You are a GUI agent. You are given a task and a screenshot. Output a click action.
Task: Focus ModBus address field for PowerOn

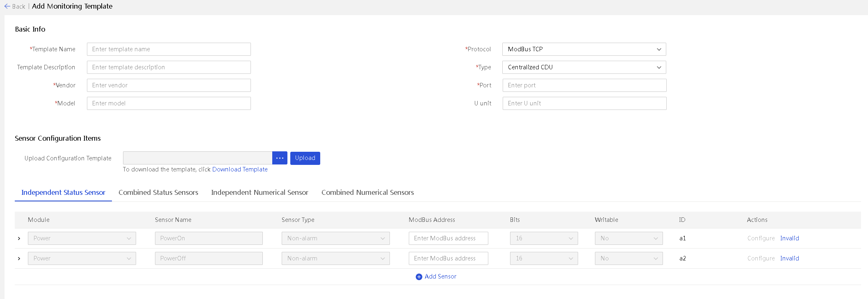pyautogui.click(x=448, y=238)
